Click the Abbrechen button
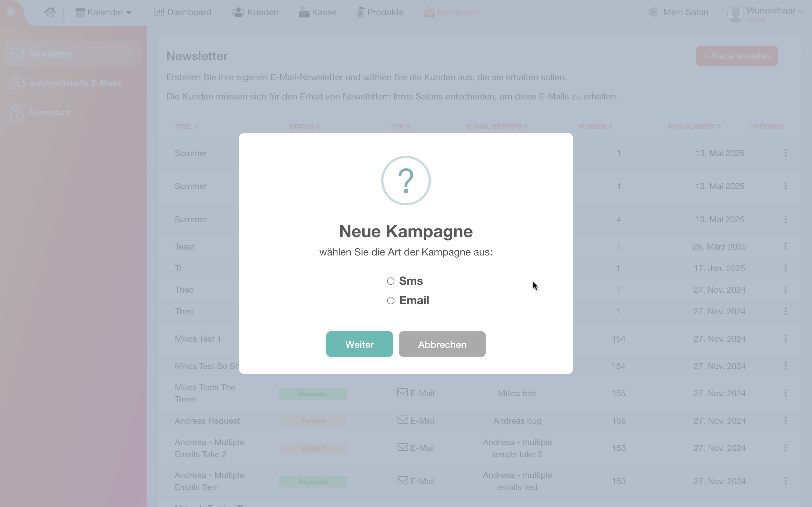 [442, 344]
